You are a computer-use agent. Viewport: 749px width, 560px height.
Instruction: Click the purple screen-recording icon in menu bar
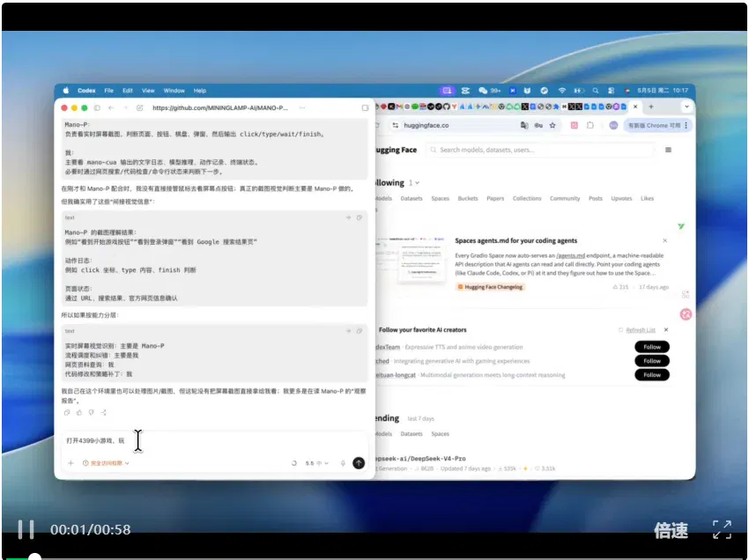447,90
